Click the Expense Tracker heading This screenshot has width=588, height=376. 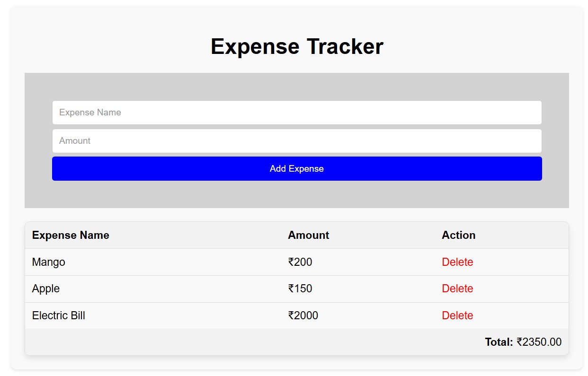click(x=297, y=46)
